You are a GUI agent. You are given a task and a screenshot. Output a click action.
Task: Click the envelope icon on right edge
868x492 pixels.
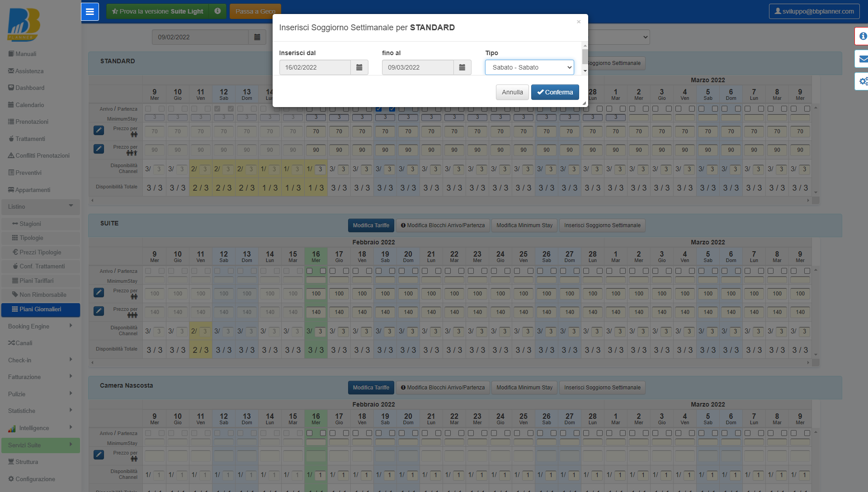pyautogui.click(x=863, y=59)
